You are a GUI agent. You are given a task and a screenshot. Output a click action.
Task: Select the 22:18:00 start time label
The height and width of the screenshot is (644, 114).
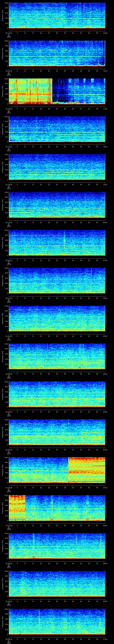click(9, 184)
